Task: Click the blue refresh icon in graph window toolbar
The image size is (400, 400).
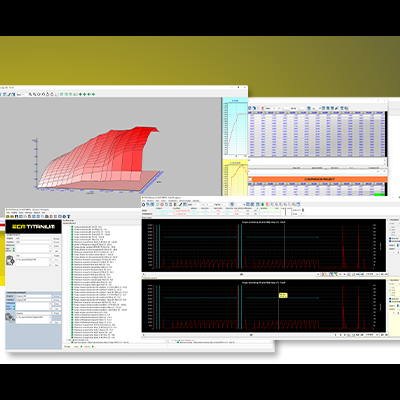Action: [166, 204]
